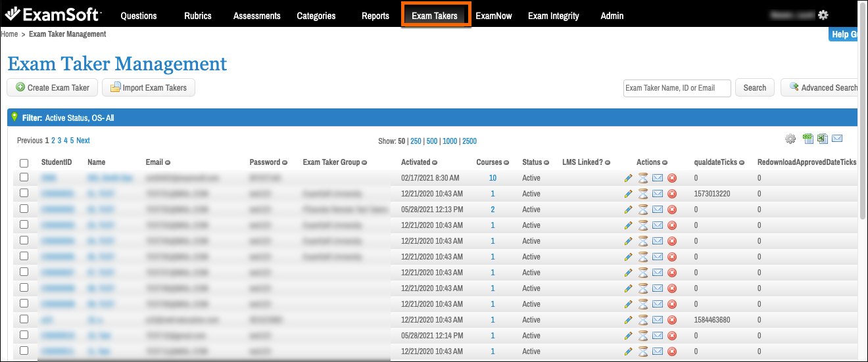This screenshot has width=868, height=362.
Task: Check the row activated 05/28/2021 12:13 PM
Action: (x=24, y=209)
